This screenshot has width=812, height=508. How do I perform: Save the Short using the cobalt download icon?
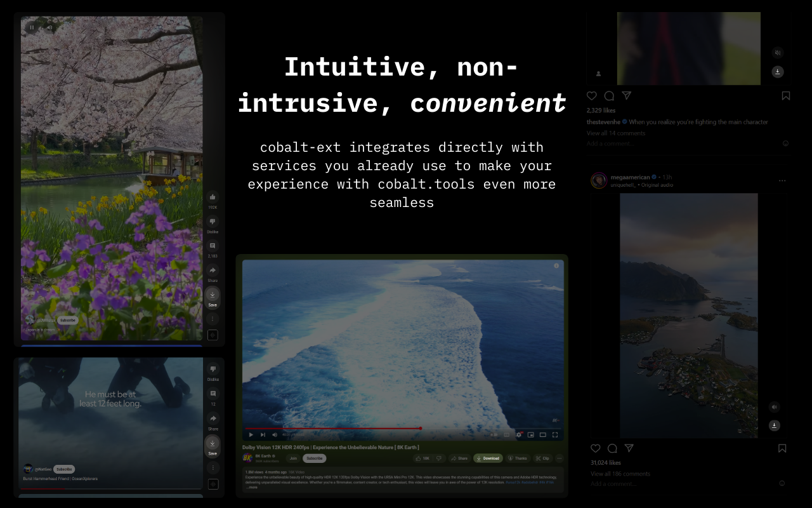(x=213, y=294)
